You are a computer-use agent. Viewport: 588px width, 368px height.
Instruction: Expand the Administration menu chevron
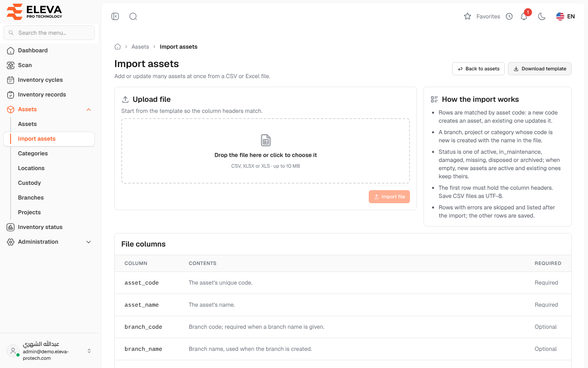coord(89,242)
